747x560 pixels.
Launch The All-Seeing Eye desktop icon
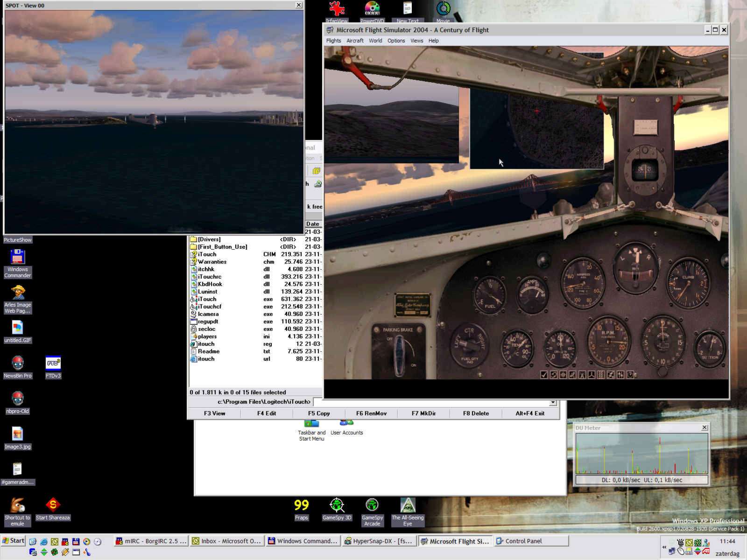(x=408, y=512)
